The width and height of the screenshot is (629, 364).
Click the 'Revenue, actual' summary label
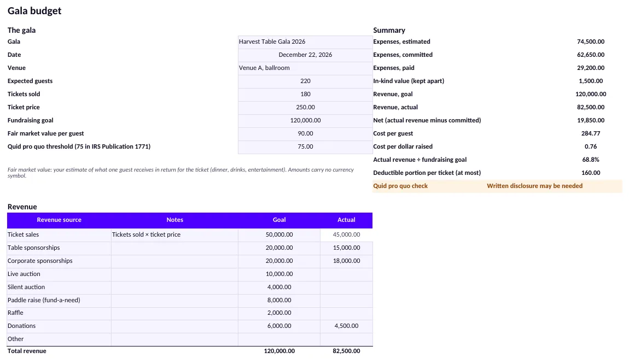pos(395,108)
